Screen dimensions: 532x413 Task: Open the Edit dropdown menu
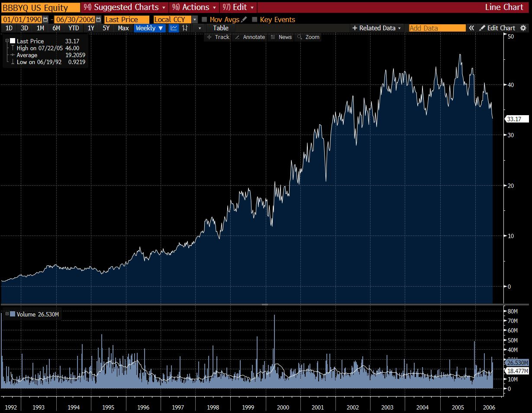click(239, 7)
